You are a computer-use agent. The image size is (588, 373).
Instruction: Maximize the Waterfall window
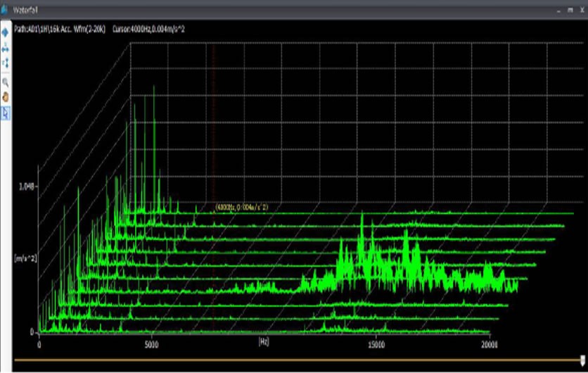570,10
